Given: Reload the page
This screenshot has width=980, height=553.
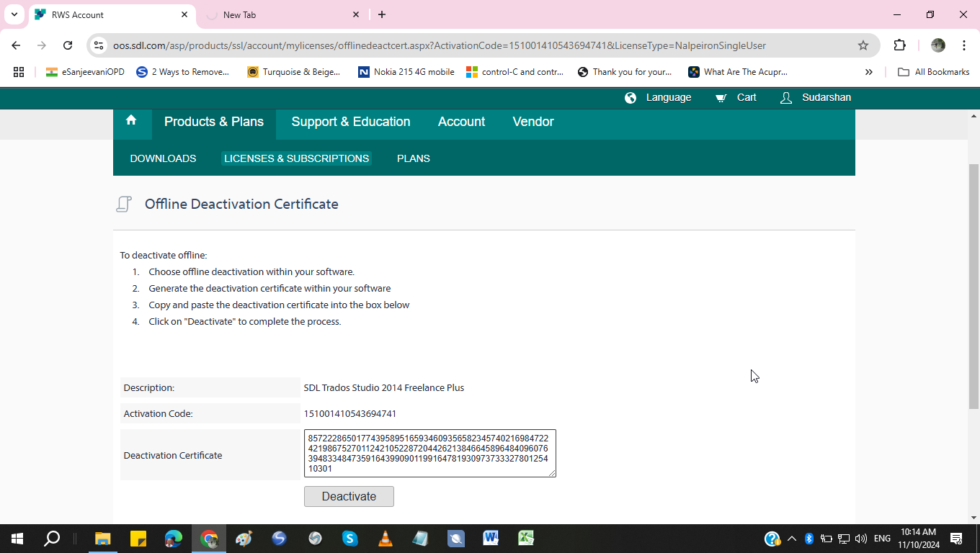Looking at the screenshot, I should coord(68,45).
